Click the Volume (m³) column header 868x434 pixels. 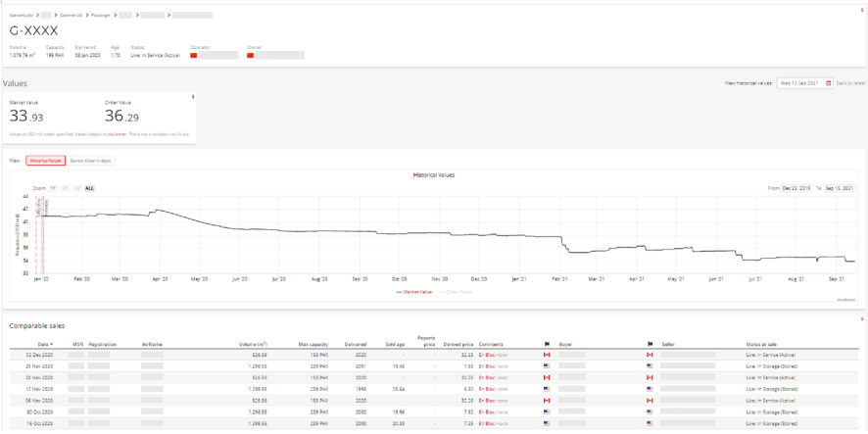click(x=254, y=344)
